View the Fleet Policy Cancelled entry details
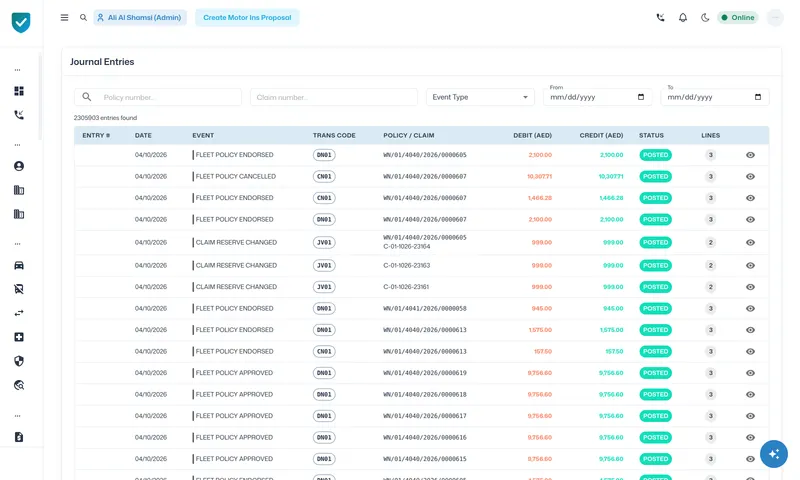 (x=750, y=176)
